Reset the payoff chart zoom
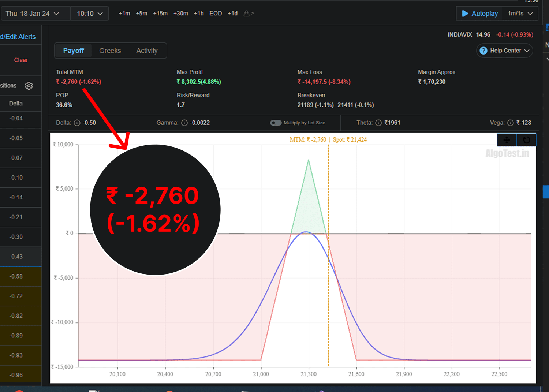549x392 pixels. [526, 140]
